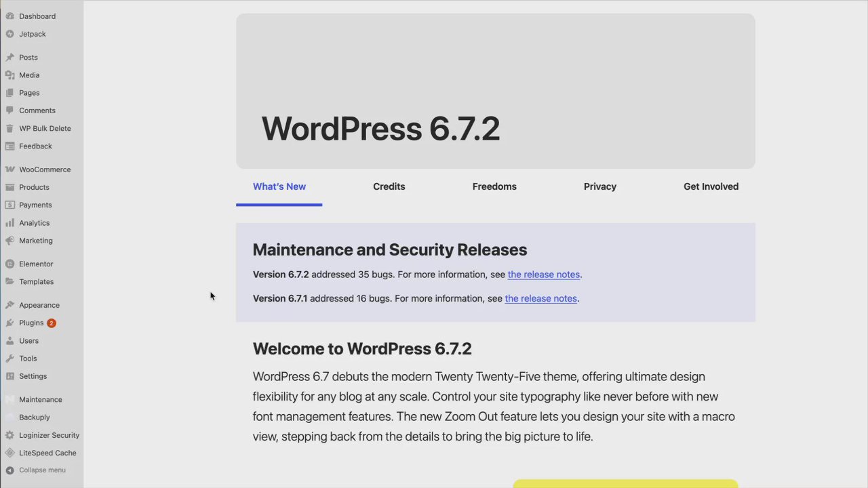Switch to the Freedoms tab
Image resolution: width=868 pixels, height=488 pixels.
click(x=494, y=186)
